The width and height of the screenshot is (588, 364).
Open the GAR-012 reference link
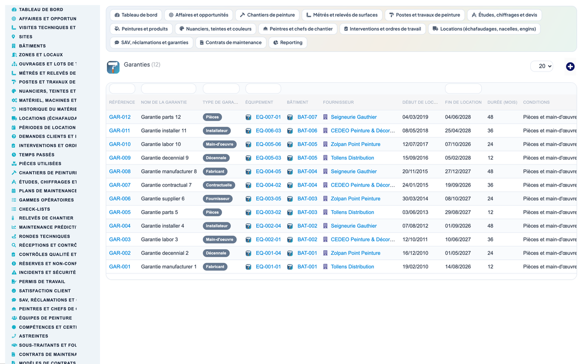coord(120,117)
